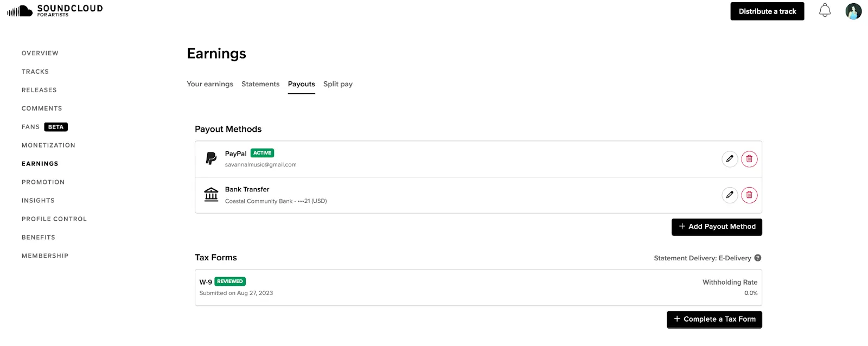The width and height of the screenshot is (868, 346).
Task: Delete the PayPal payout method
Action: (749, 159)
